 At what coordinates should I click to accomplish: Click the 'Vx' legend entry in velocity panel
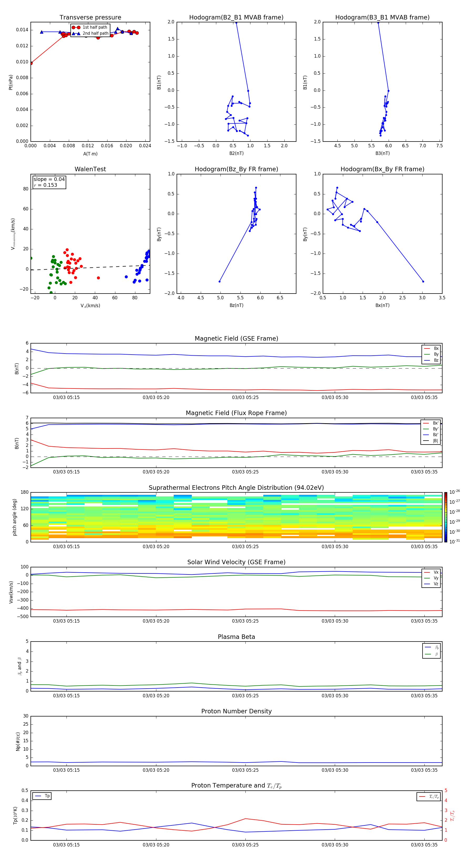431,572
